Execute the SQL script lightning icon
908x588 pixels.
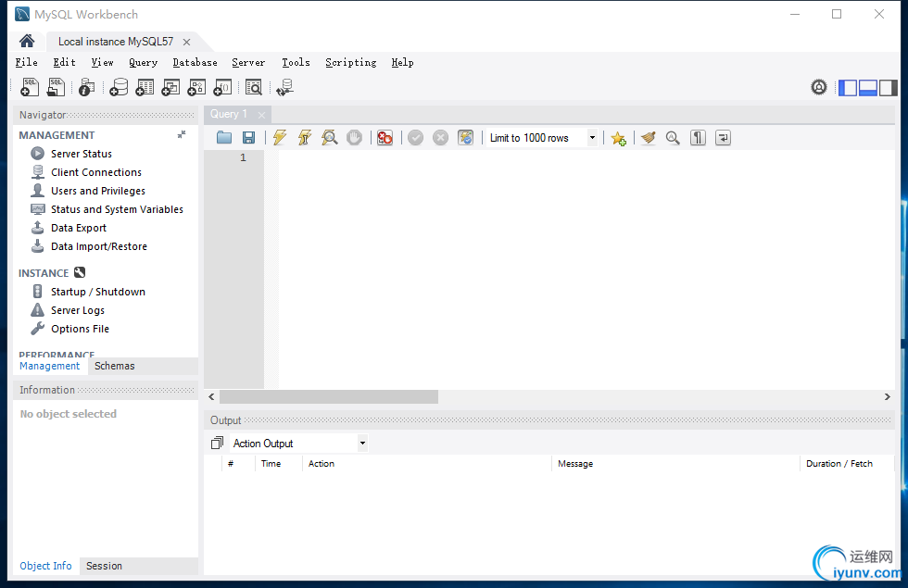pyautogui.click(x=280, y=138)
